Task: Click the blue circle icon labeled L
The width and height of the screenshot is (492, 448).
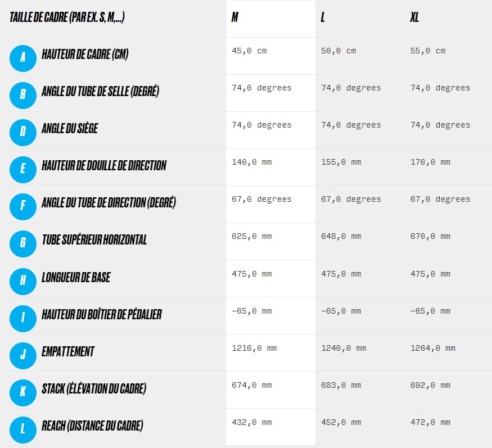Action: point(23,430)
